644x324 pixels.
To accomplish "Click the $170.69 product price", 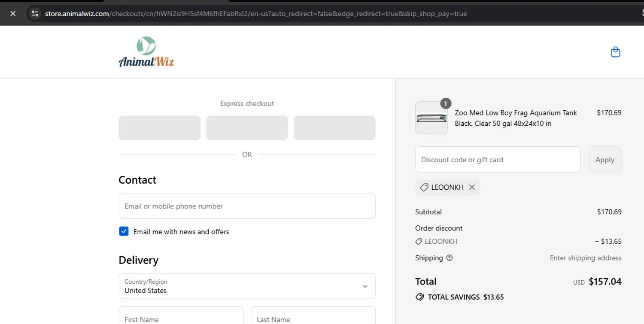I will coord(609,113).
